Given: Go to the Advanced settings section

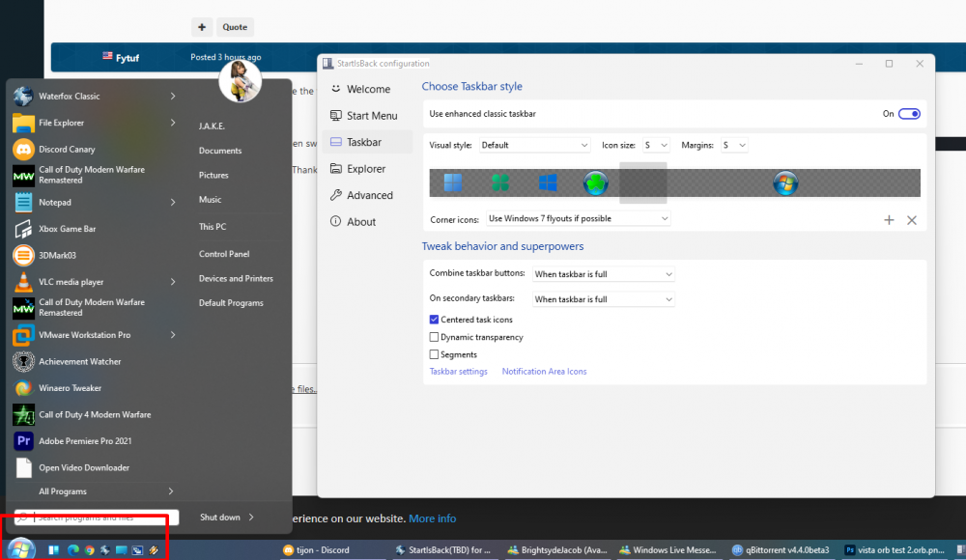Looking at the screenshot, I should click(x=369, y=195).
